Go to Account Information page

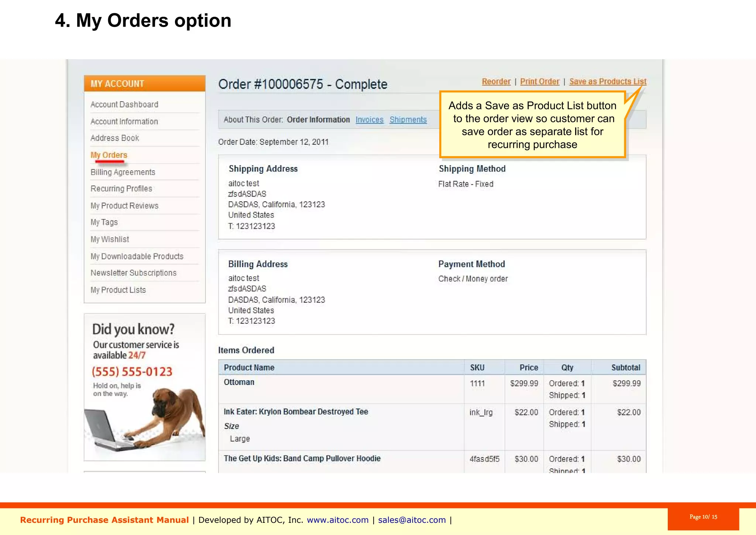click(x=124, y=122)
